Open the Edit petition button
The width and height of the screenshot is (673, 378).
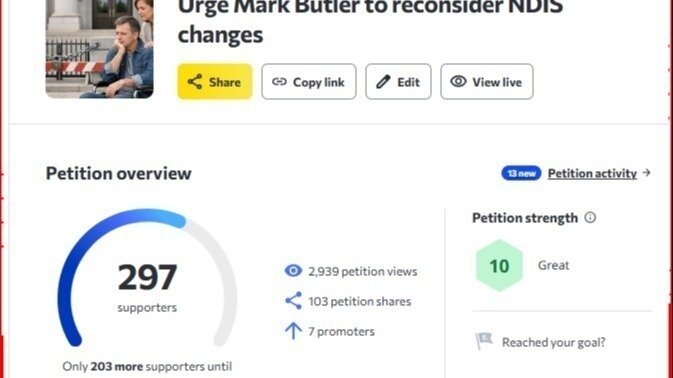[398, 82]
